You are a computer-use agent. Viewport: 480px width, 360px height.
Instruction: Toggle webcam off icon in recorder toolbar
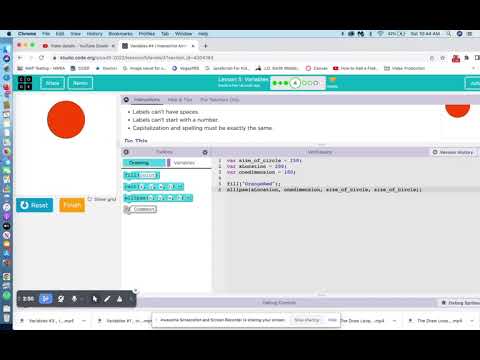pyautogui.click(x=61, y=299)
